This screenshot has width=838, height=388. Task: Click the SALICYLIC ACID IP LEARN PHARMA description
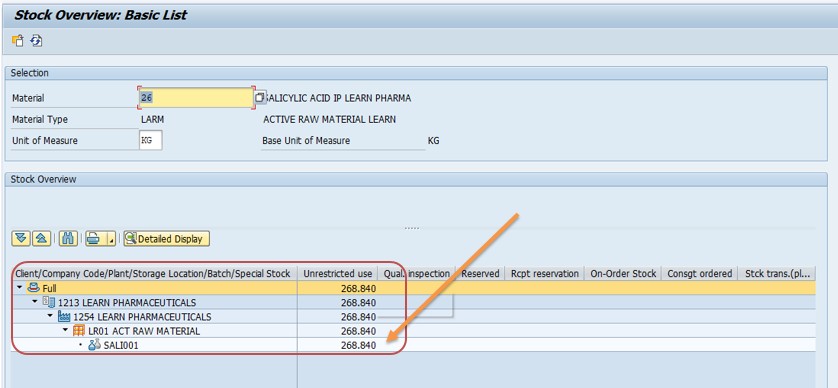[x=338, y=98]
